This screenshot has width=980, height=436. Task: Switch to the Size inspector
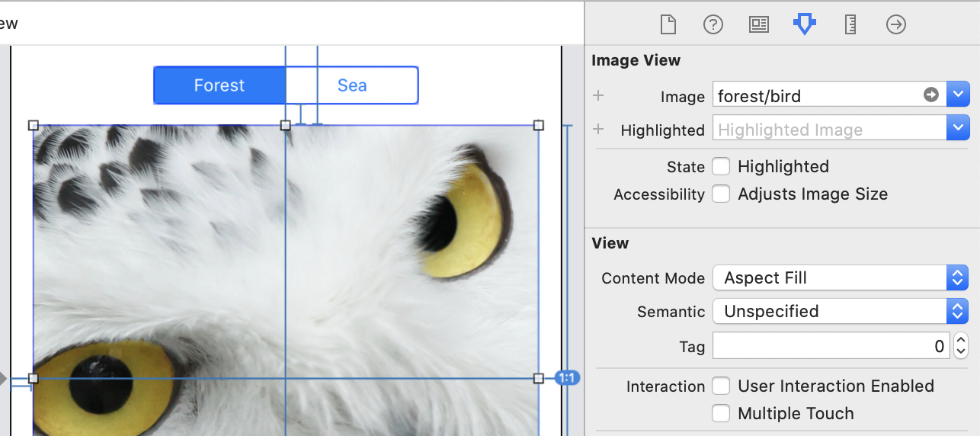pos(850,25)
